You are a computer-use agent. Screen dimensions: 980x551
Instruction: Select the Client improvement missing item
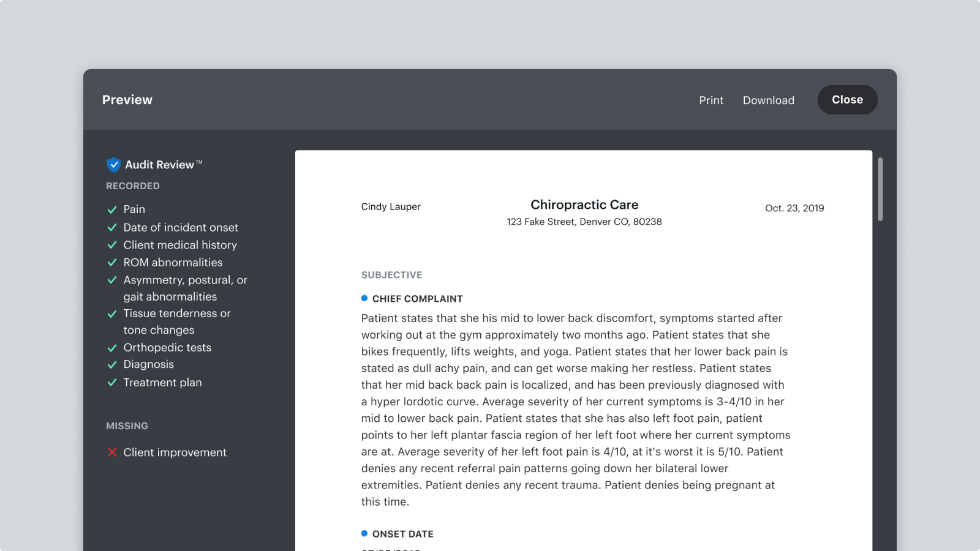pos(167,452)
